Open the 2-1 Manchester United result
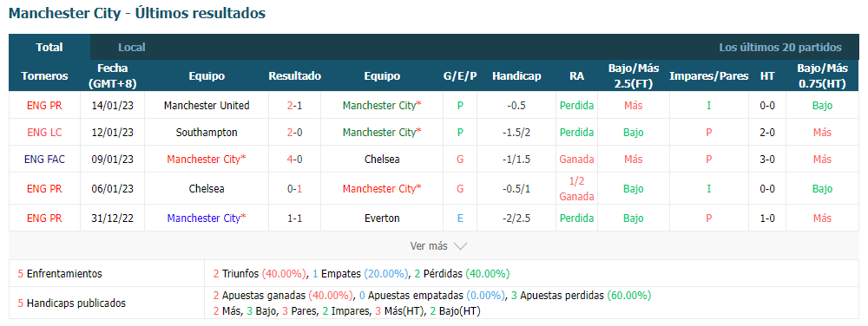Image resolution: width=868 pixels, height=326 pixels. (x=294, y=106)
